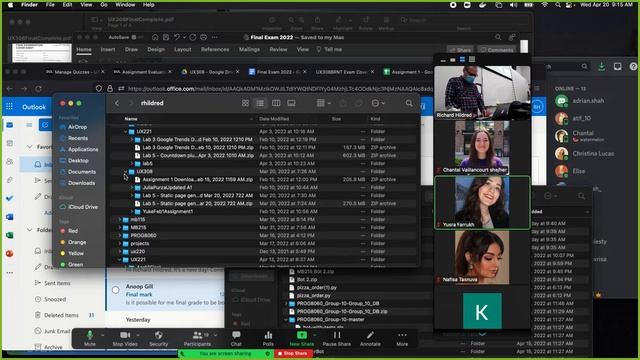Expand the PROG8060 folder
Viewport: 640px width, 360px height.
(x=120, y=236)
